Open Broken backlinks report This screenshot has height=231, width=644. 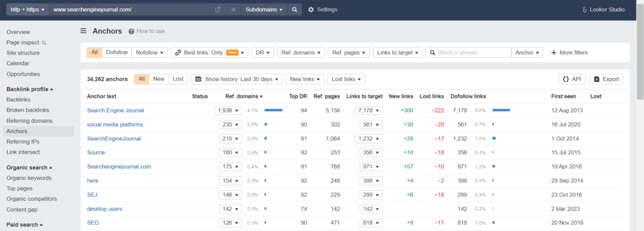[28, 110]
